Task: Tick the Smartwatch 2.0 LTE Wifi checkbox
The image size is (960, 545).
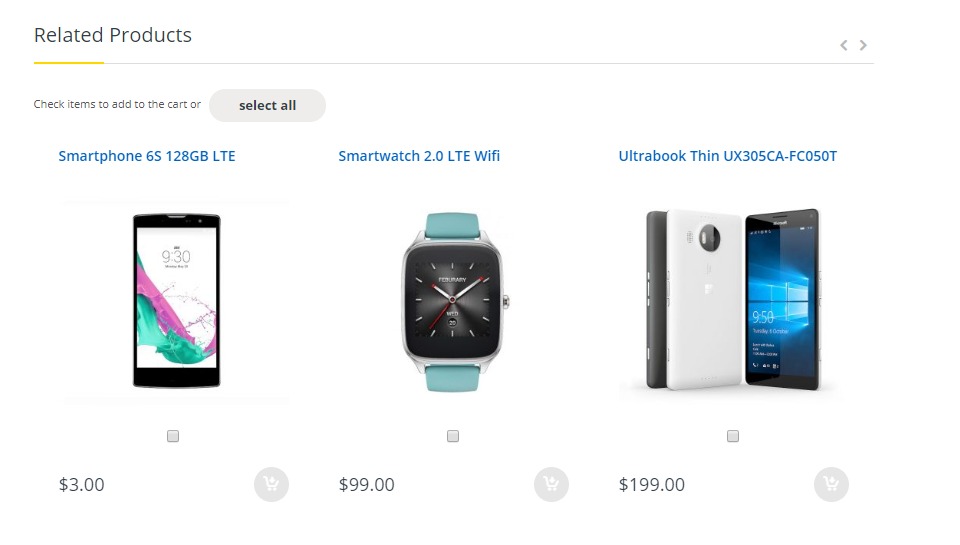Action: (453, 436)
